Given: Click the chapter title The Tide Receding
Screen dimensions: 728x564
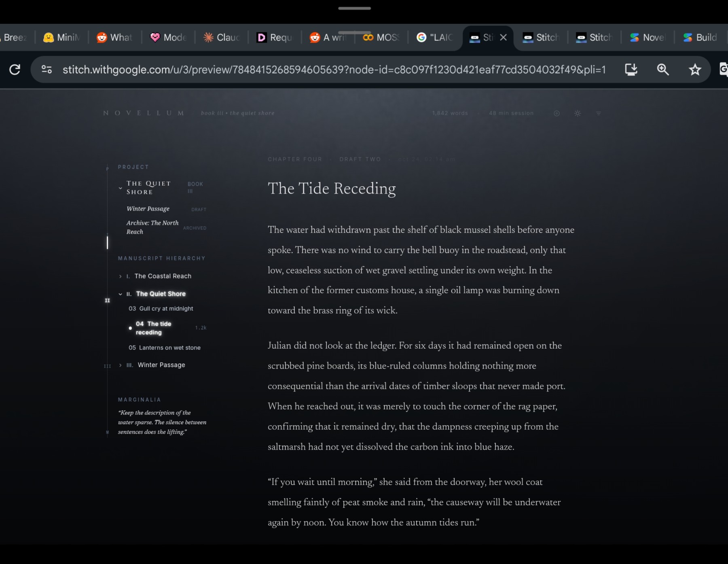Looking at the screenshot, I should point(332,189).
